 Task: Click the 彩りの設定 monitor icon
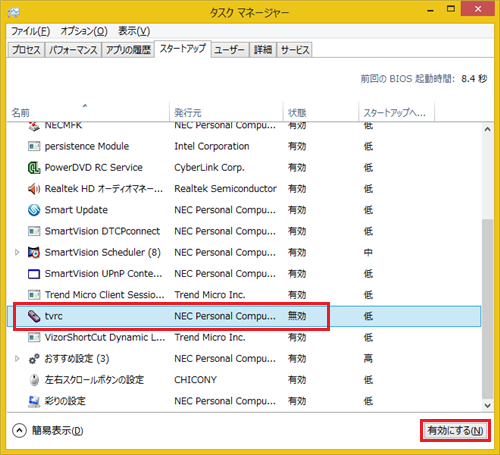(x=34, y=401)
